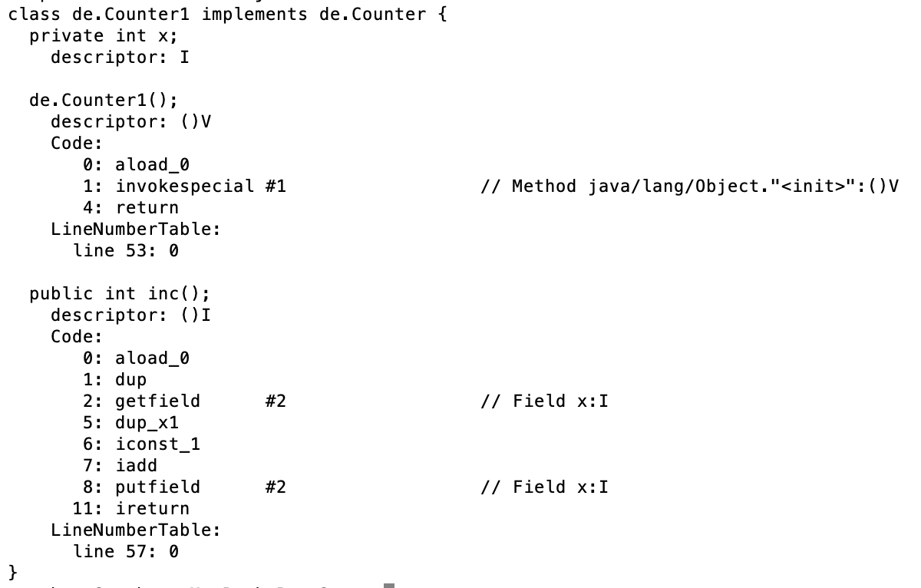Image resolution: width=921 pixels, height=588 pixels.
Task: Select the 'descriptor: ()I' text
Action: pyautogui.click(x=130, y=315)
